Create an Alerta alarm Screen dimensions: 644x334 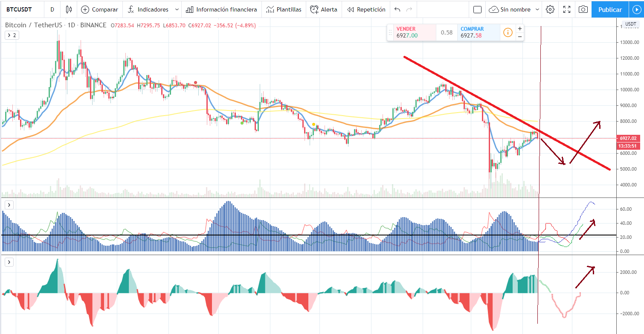point(323,9)
